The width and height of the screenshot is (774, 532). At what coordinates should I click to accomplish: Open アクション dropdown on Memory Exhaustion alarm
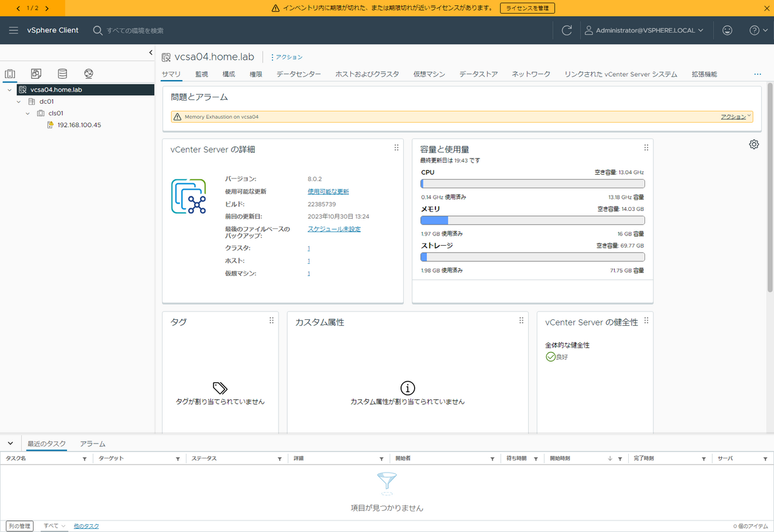(x=736, y=117)
